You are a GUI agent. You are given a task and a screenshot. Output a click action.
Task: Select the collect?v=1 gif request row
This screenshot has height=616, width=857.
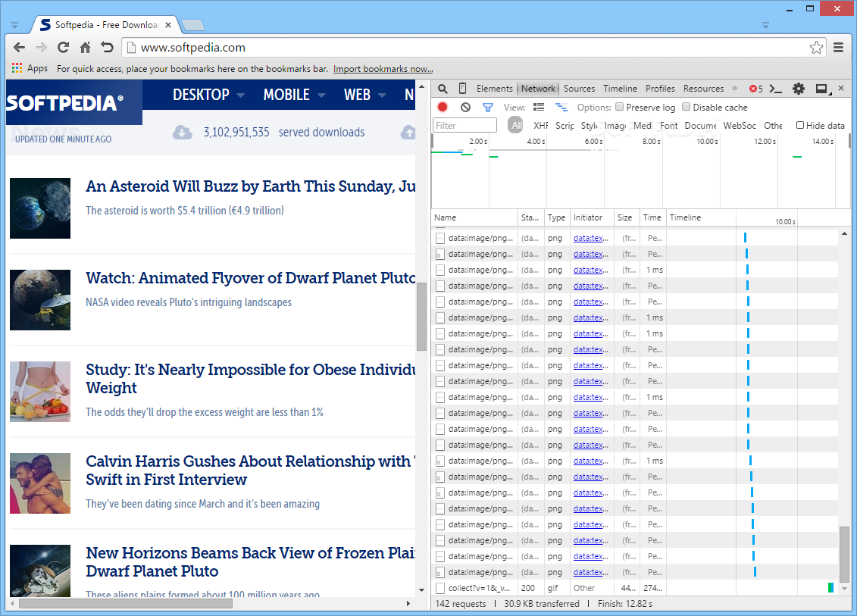click(634, 588)
